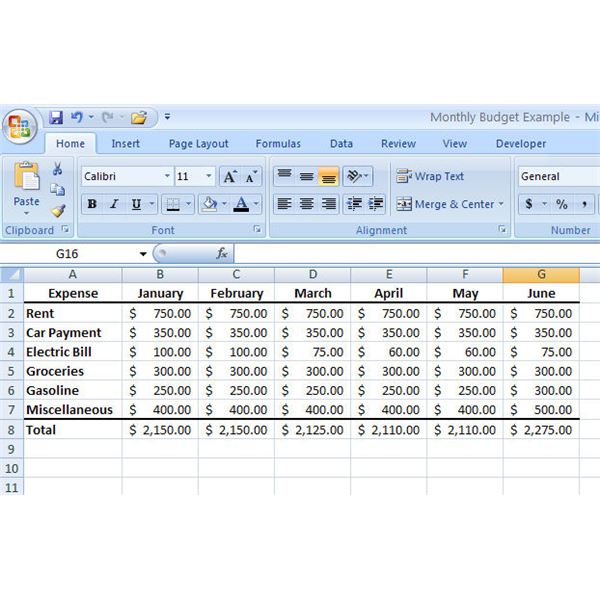Screen dimensions: 600x600
Task: Expand font color dropdown arrow
Action: tap(256, 204)
